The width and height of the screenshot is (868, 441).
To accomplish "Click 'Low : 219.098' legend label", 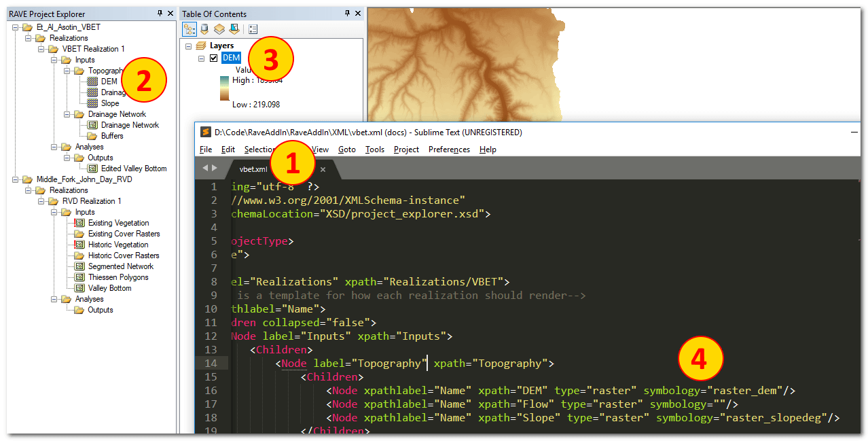I will pyautogui.click(x=256, y=105).
